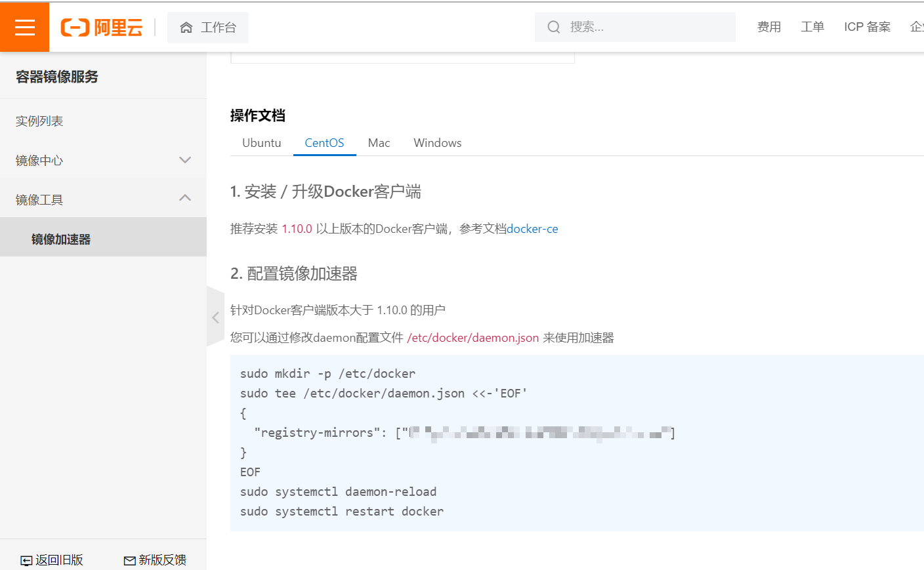This screenshot has height=570, width=924.
Task: Click the Alibaba Cloud logo
Action: pos(102,28)
